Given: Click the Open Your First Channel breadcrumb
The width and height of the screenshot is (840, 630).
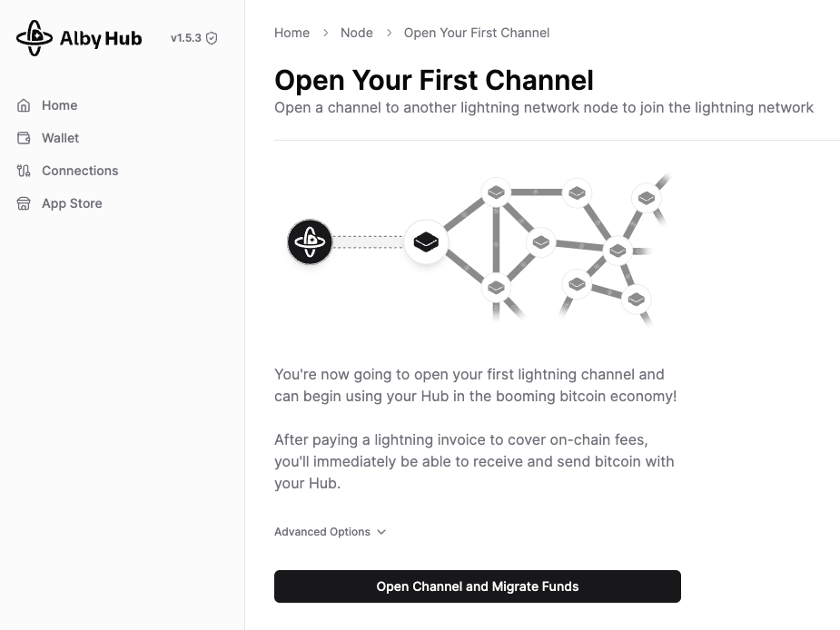Looking at the screenshot, I should pyautogui.click(x=477, y=33).
